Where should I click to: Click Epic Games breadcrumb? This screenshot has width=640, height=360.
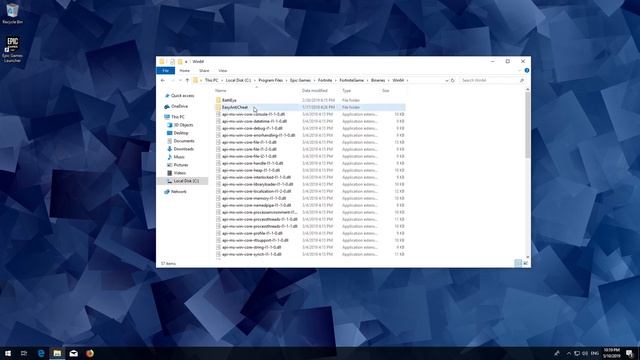(300, 80)
